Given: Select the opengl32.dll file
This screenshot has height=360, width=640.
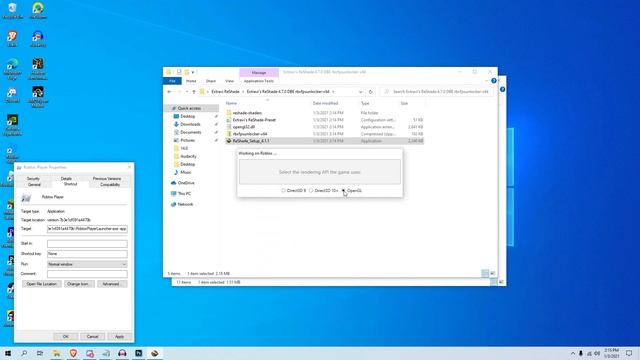Looking at the screenshot, I should [244, 127].
